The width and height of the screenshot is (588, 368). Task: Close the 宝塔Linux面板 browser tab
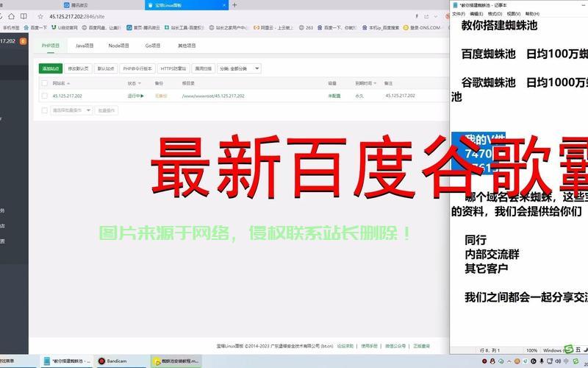pos(225,5)
